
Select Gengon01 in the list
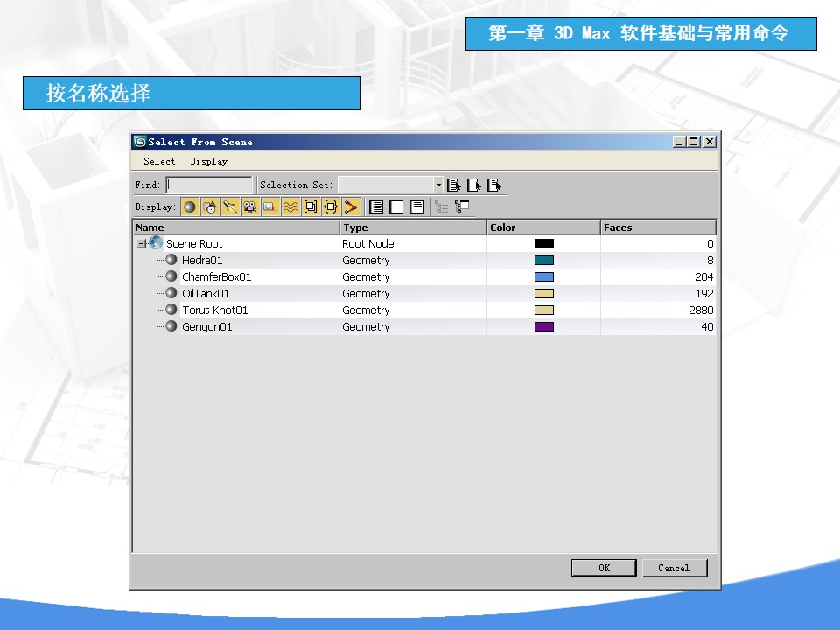pos(206,326)
